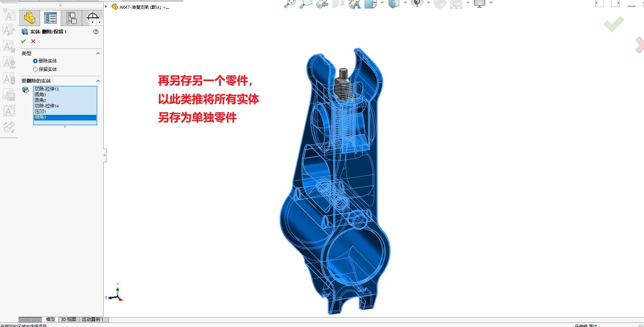Screen dimensions: 644x327
Task: Collapse the 类型 section
Action: (98, 53)
